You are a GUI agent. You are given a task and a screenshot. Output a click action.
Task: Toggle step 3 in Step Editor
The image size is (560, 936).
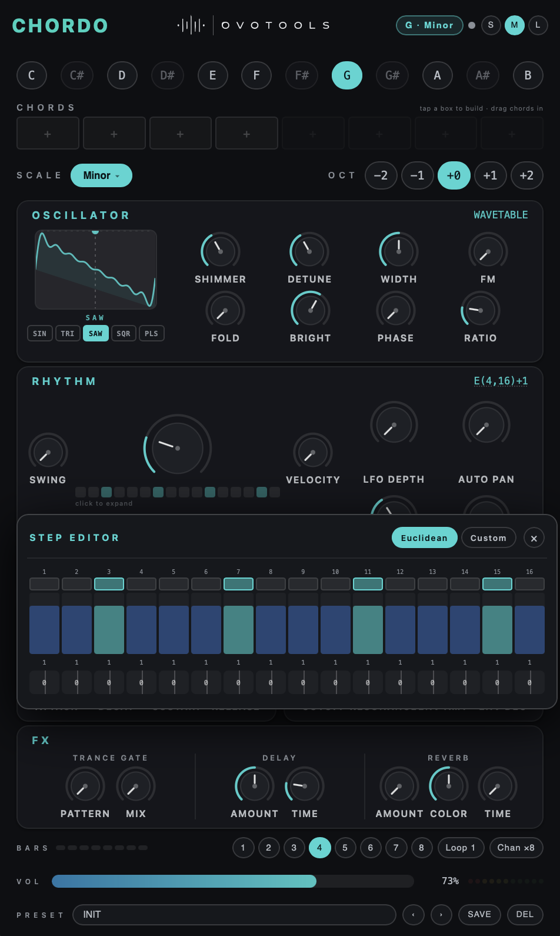pyautogui.click(x=109, y=584)
